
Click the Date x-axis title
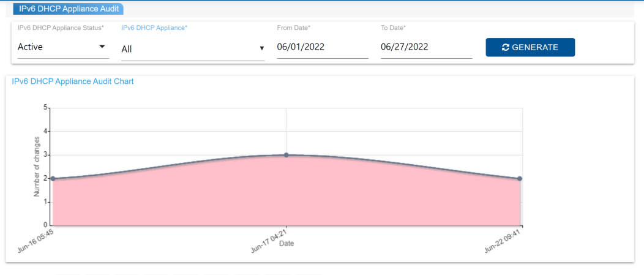coord(286,244)
